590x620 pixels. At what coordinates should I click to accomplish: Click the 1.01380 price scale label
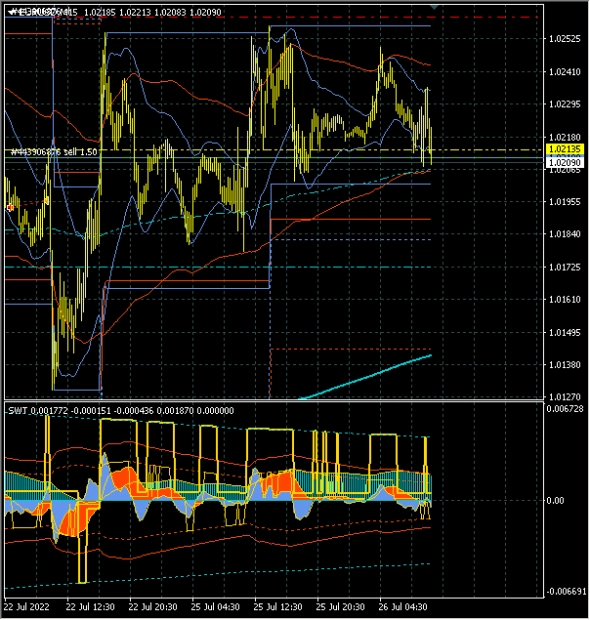tap(565, 365)
